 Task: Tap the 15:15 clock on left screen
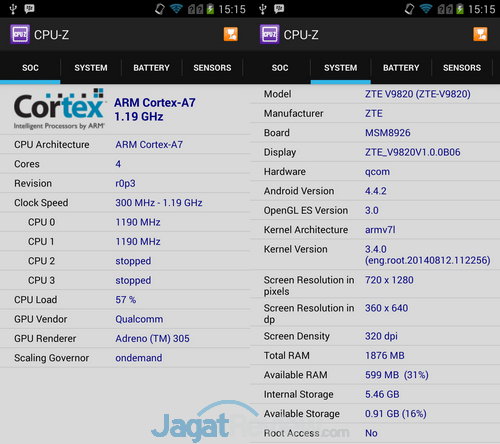pyautogui.click(x=232, y=9)
